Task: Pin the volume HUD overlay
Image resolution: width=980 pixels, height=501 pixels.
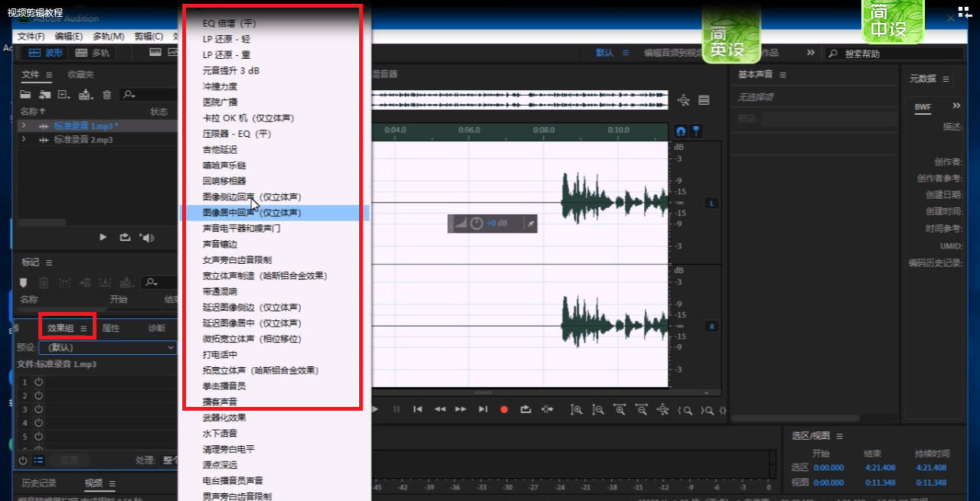Action: pos(531,223)
